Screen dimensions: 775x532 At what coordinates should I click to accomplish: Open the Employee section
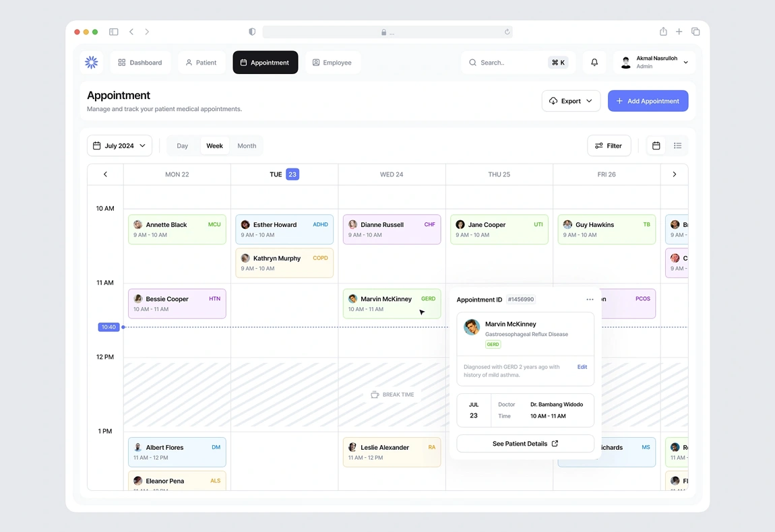[x=332, y=62]
